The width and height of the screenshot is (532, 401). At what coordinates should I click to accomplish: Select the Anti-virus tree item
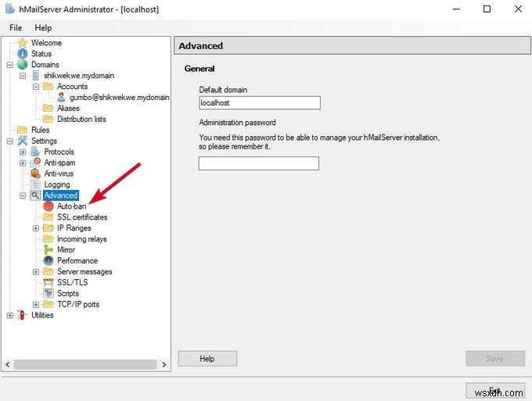[59, 174]
